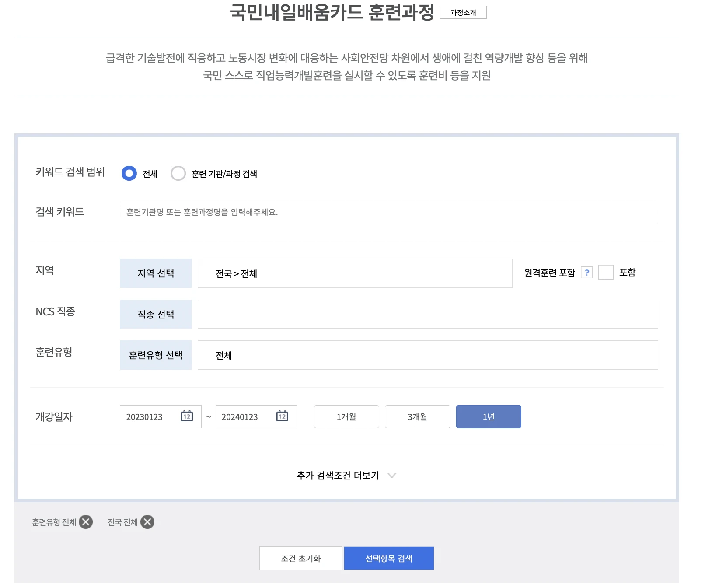Select the 훈련 기관/과정 검색 radio
Viewport: 705px width, 588px height.
[x=178, y=173]
